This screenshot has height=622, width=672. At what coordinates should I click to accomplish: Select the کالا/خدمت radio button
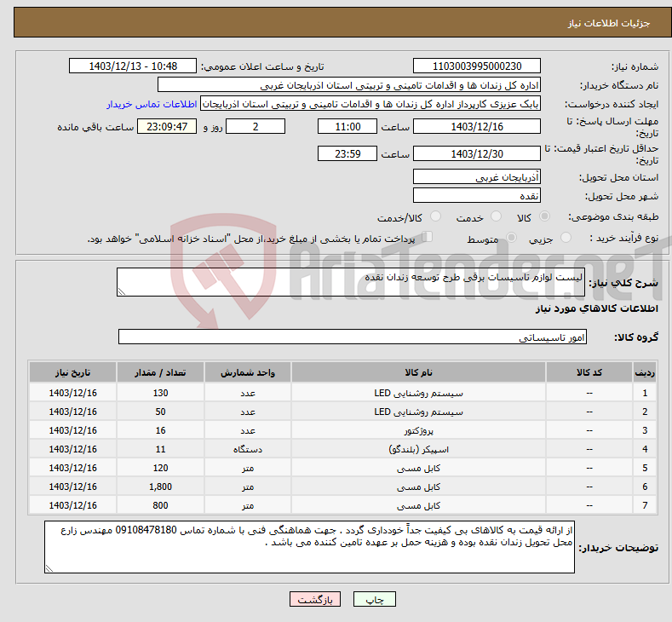click(435, 216)
